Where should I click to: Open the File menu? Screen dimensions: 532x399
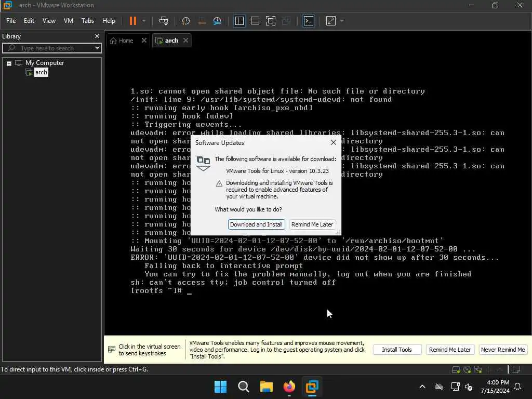click(11, 21)
